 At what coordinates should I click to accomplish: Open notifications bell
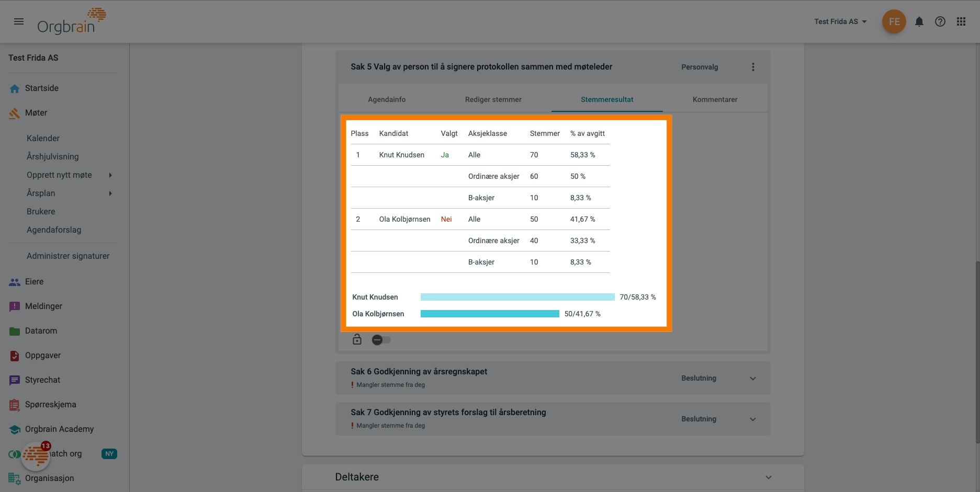click(919, 21)
